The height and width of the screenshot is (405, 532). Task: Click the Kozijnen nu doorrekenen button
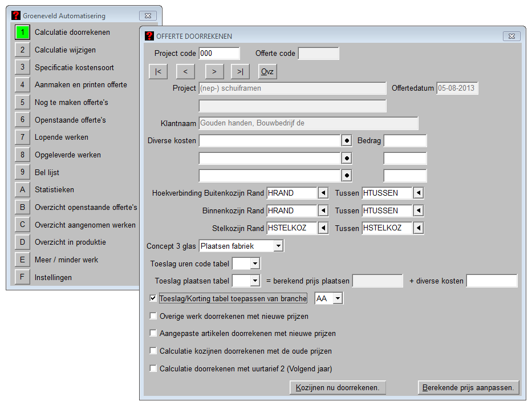pyautogui.click(x=338, y=388)
